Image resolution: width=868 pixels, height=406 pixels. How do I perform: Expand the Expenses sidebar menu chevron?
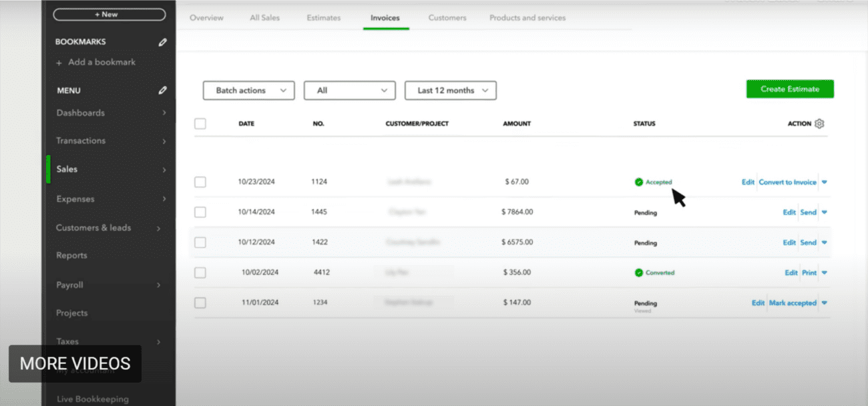[164, 199]
